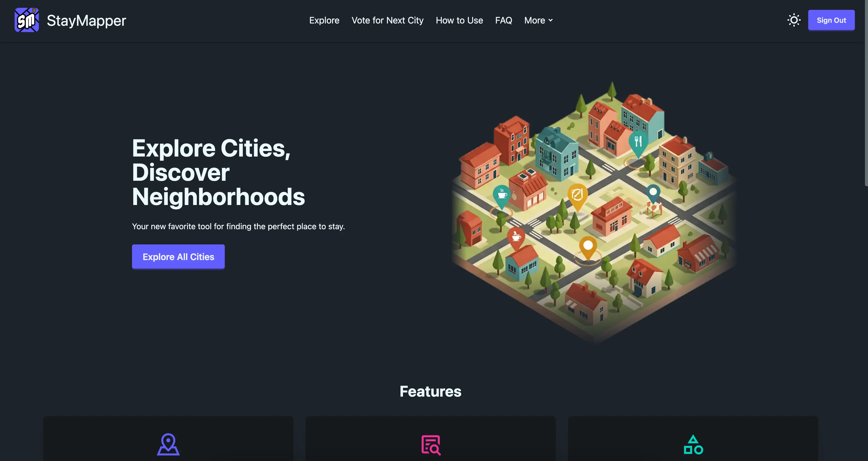
Task: Click the Sign Out button
Action: click(831, 20)
